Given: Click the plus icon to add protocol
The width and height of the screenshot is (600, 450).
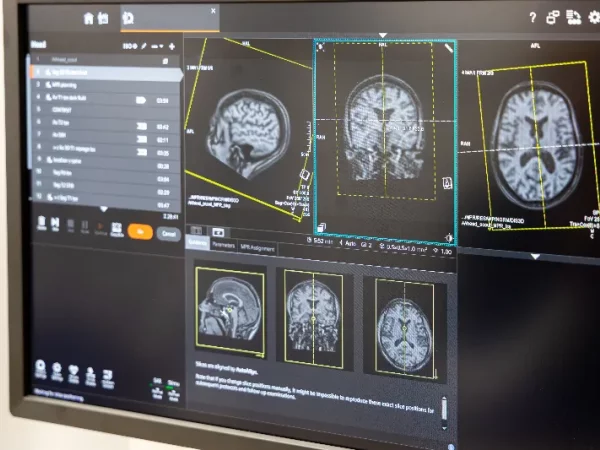Looking at the screenshot, I should (172, 46).
